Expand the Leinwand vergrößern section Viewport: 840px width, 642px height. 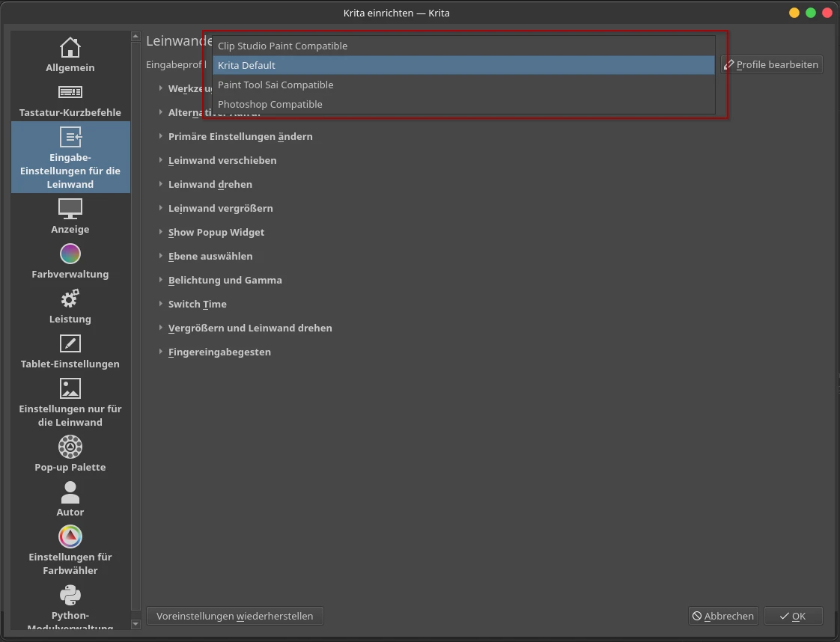pos(216,208)
